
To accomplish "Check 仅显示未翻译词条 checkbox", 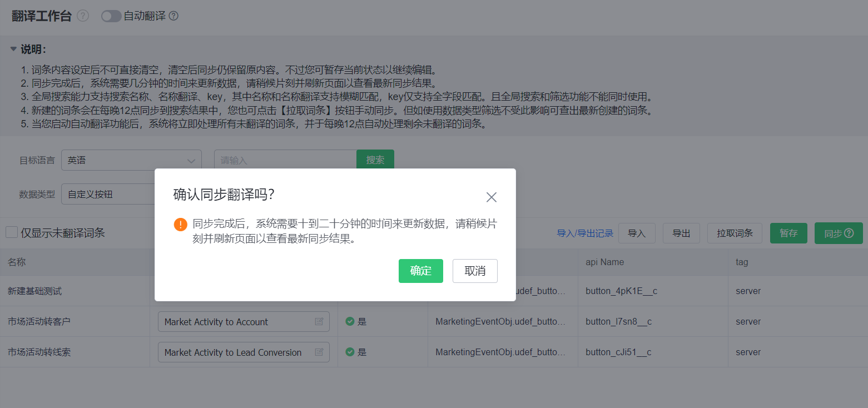I will point(12,232).
